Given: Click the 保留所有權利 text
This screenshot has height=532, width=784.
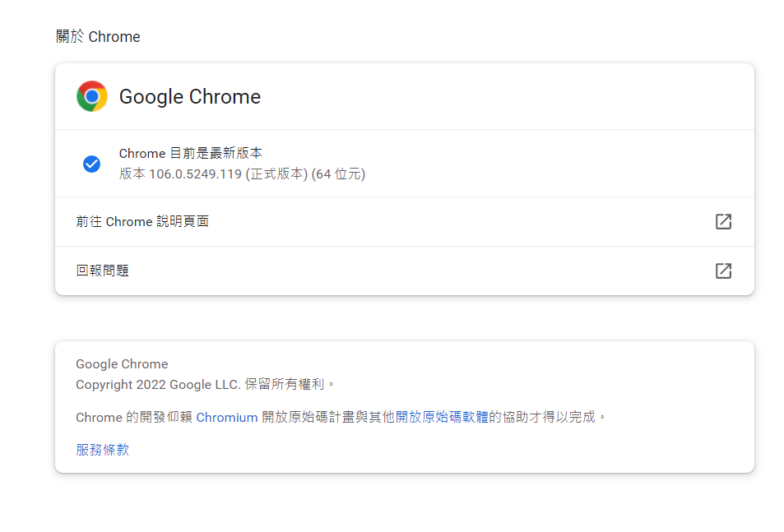Looking at the screenshot, I should pyautogui.click(x=285, y=384).
